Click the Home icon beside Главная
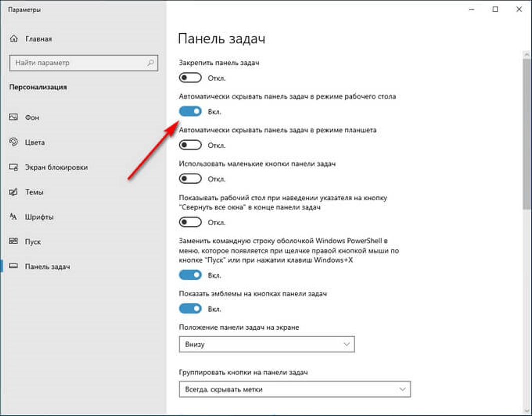The image size is (532, 416). tap(14, 39)
